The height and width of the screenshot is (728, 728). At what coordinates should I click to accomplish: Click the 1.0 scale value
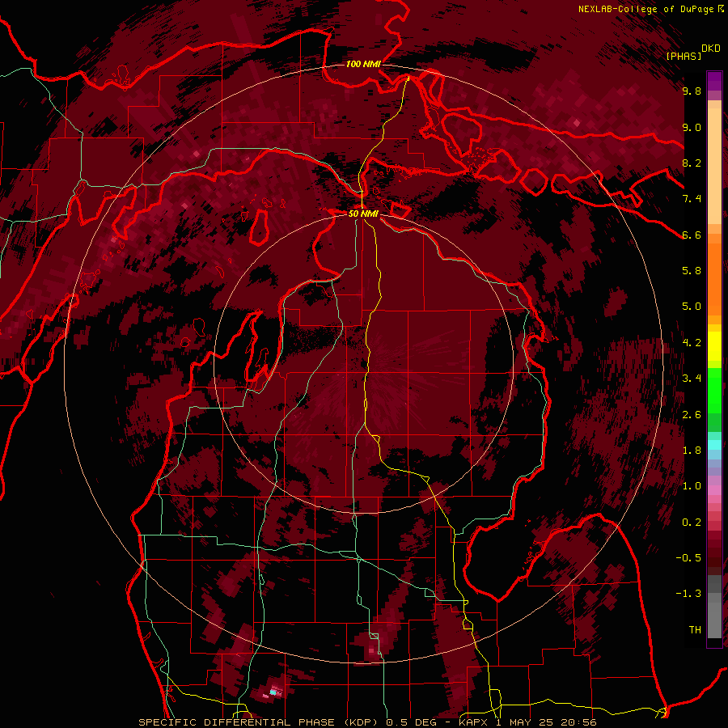tap(692, 486)
